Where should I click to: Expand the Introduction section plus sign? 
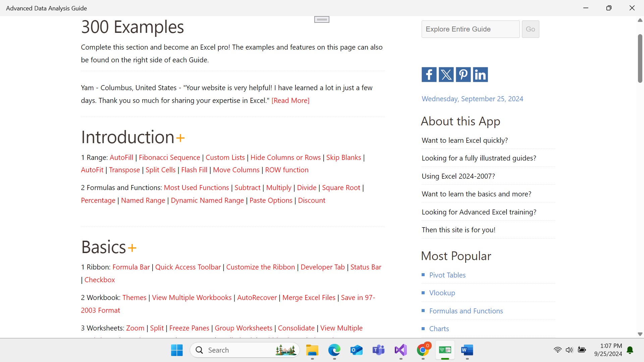click(180, 138)
